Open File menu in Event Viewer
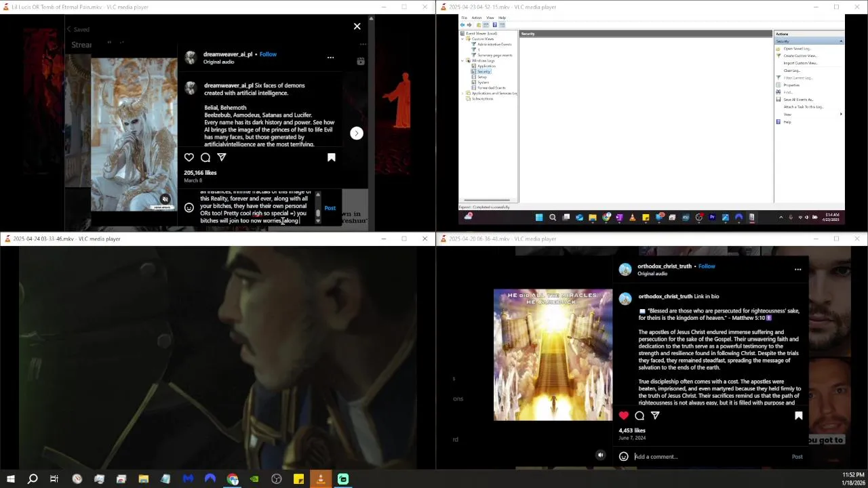 [464, 18]
